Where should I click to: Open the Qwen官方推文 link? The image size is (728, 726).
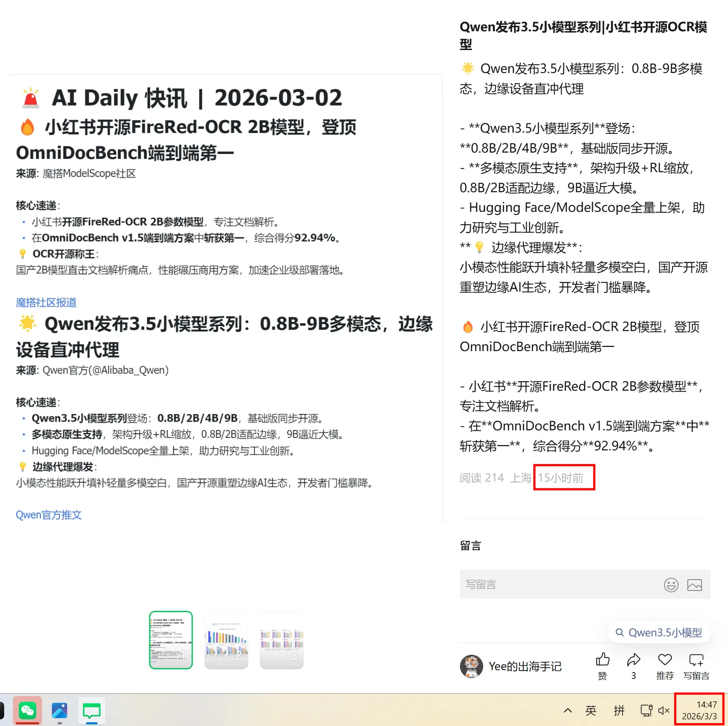pos(49,515)
